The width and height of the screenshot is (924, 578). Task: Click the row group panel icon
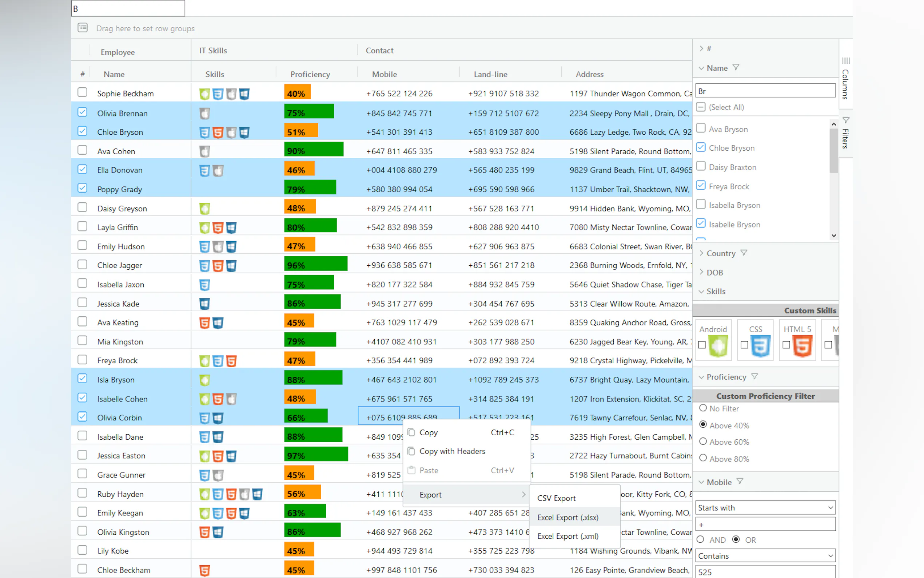[x=83, y=28]
